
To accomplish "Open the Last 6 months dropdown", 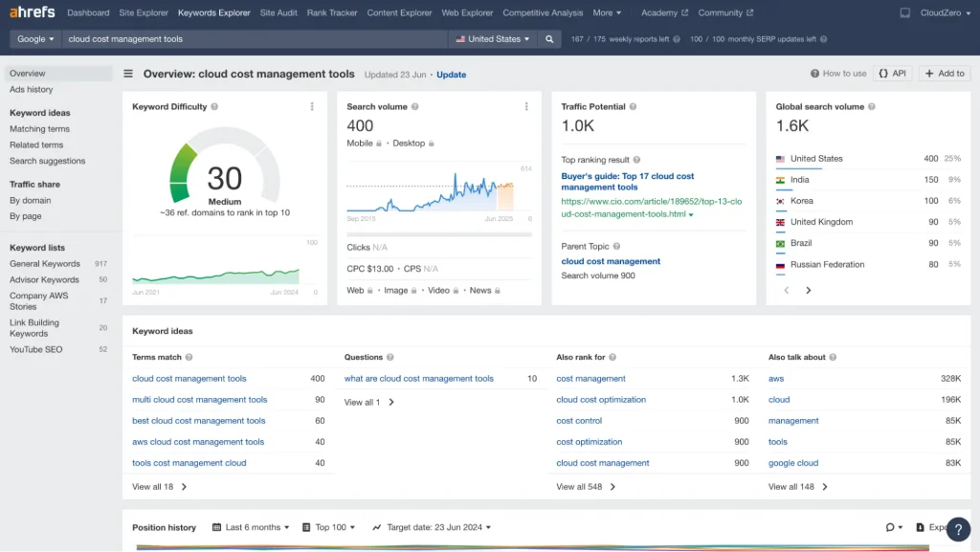I will coord(251,528).
